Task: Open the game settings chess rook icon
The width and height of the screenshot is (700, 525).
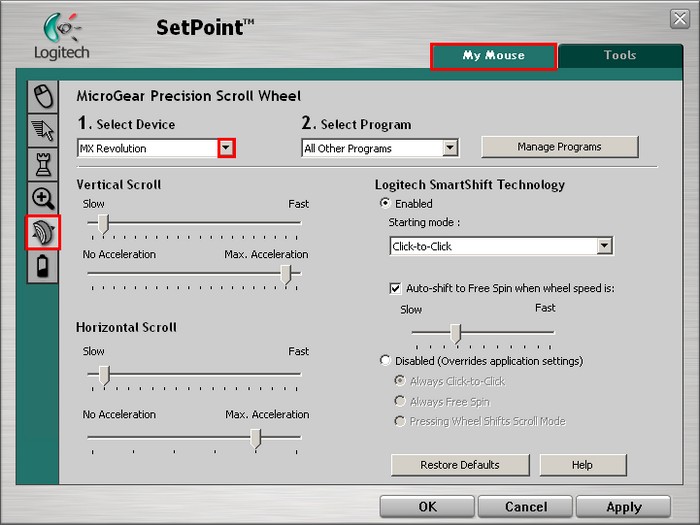Action: pos(43,164)
